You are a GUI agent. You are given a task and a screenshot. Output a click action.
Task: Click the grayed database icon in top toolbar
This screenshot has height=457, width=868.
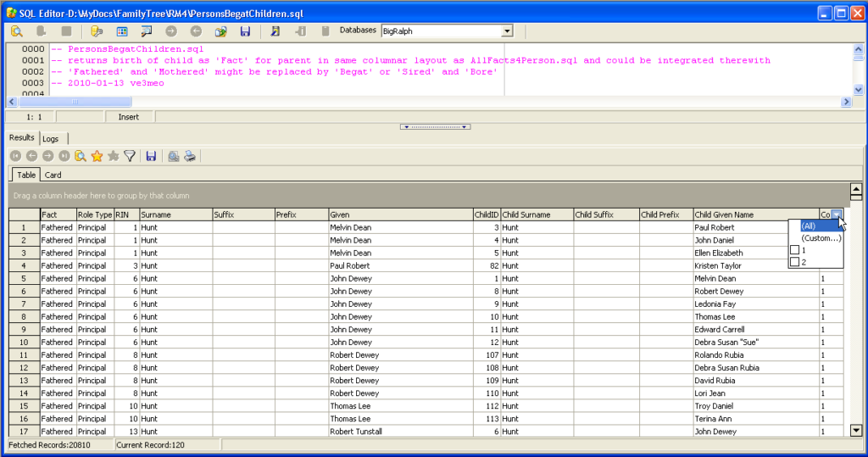pos(41,31)
